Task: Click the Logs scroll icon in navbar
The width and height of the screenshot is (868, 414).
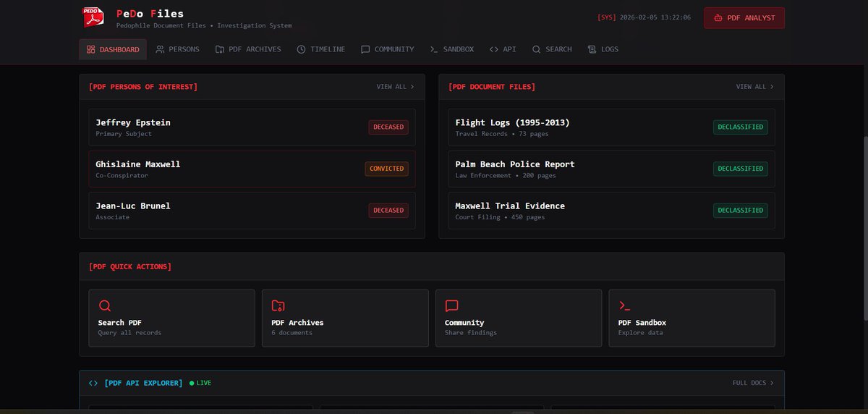Action: (592, 49)
